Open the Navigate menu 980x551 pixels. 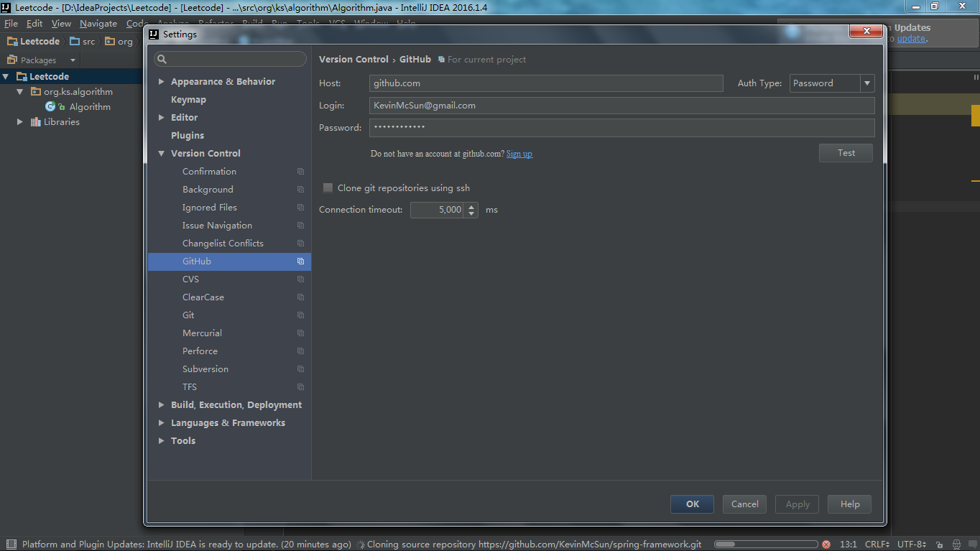point(98,24)
